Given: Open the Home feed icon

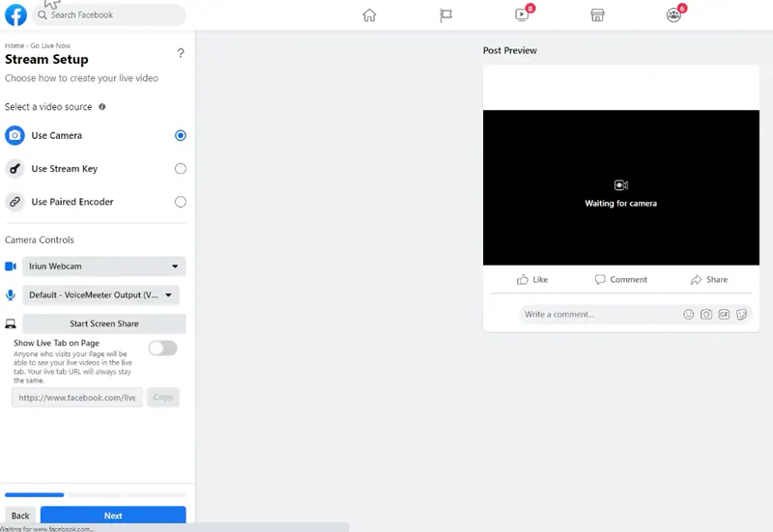Looking at the screenshot, I should (369, 15).
